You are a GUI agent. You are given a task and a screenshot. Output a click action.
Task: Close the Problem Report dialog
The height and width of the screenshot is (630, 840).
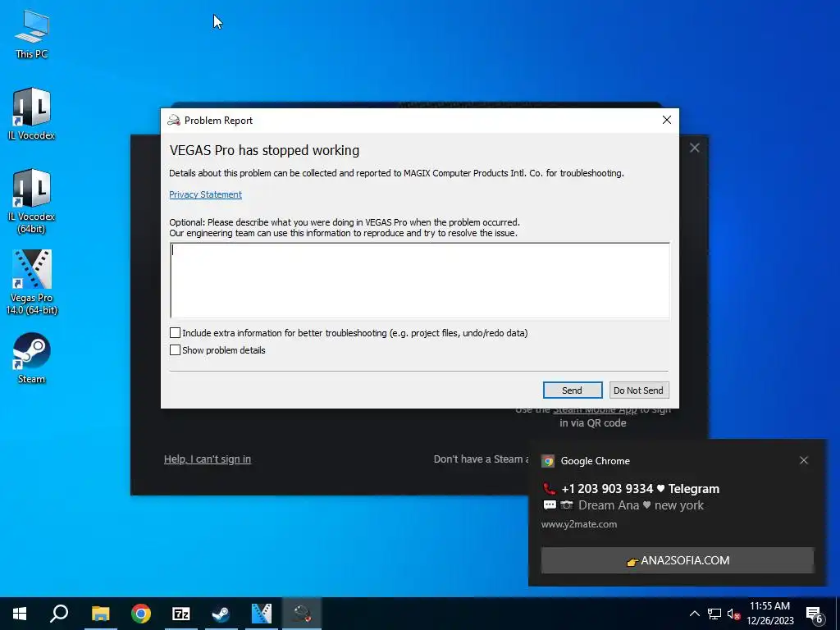(666, 120)
